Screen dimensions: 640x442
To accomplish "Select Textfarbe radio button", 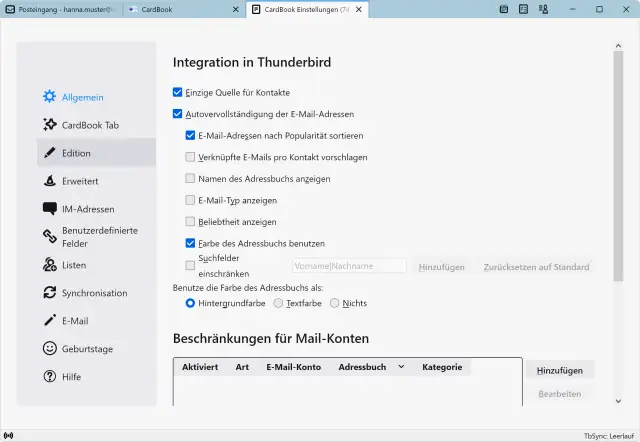I will pyautogui.click(x=278, y=303).
